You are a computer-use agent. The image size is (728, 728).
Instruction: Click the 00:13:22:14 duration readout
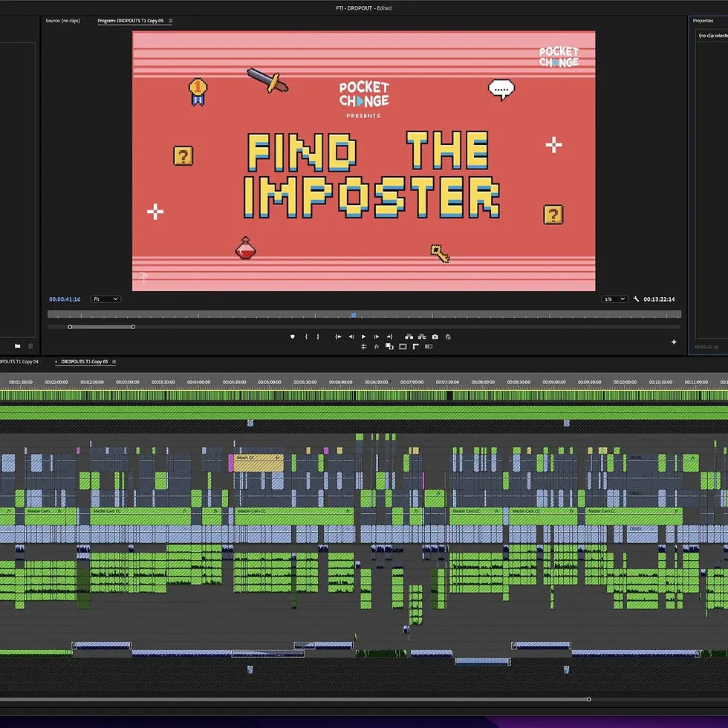(659, 299)
